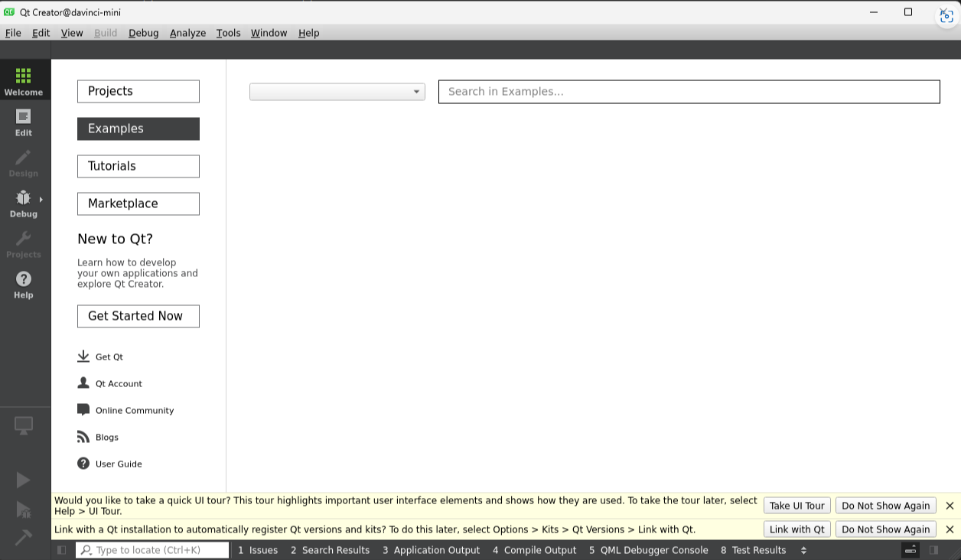Open the Online Community link
Screen dimensions: 961x560
[135, 411]
